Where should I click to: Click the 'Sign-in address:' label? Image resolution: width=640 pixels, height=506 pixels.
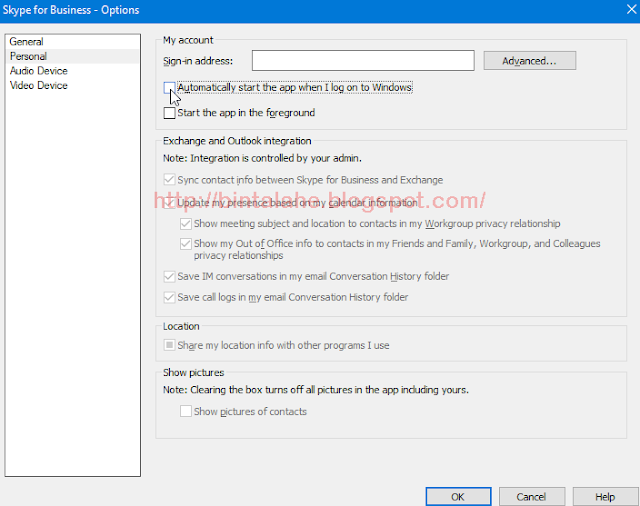[198, 61]
